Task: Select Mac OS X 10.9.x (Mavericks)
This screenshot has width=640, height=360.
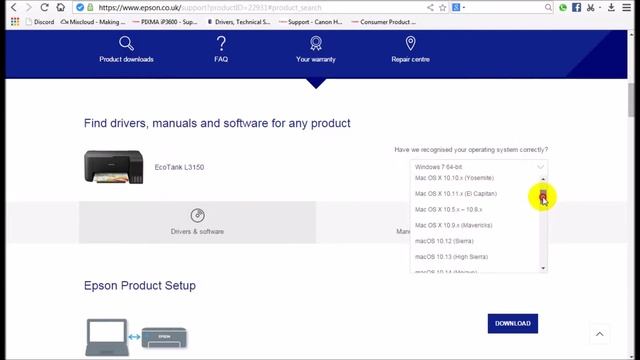Action: pos(453,225)
